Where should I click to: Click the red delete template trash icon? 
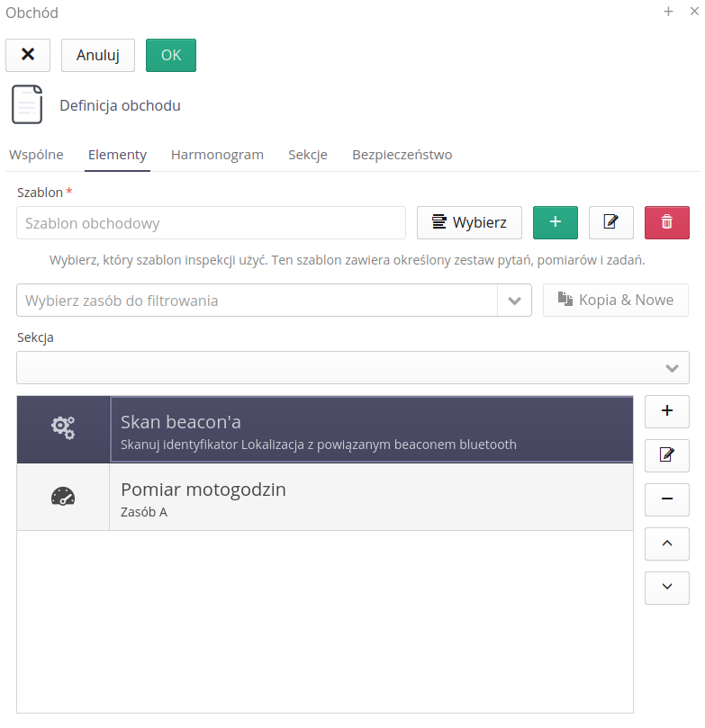pyautogui.click(x=667, y=222)
